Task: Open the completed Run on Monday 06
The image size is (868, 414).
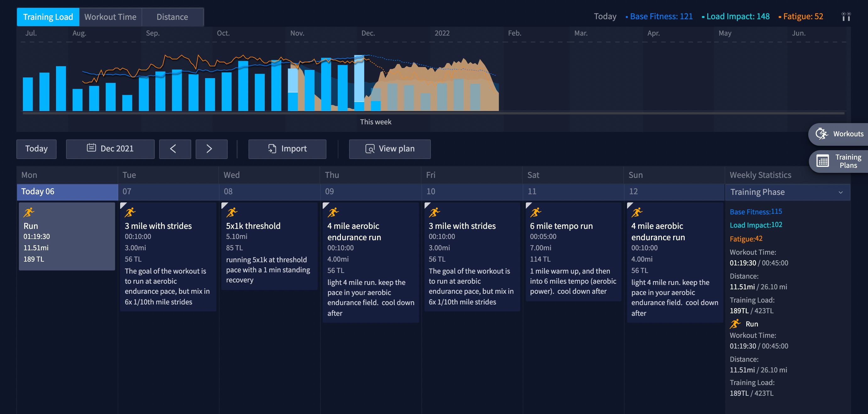Action: pyautogui.click(x=67, y=236)
